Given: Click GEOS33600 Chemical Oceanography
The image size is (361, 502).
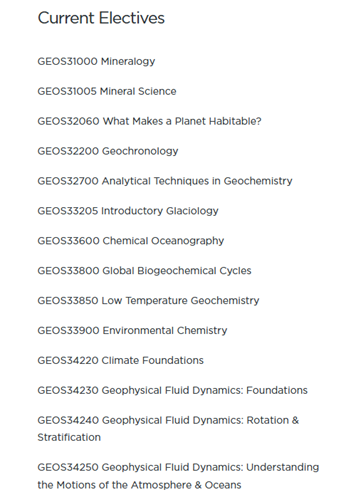Looking at the screenshot, I should [x=131, y=241].
